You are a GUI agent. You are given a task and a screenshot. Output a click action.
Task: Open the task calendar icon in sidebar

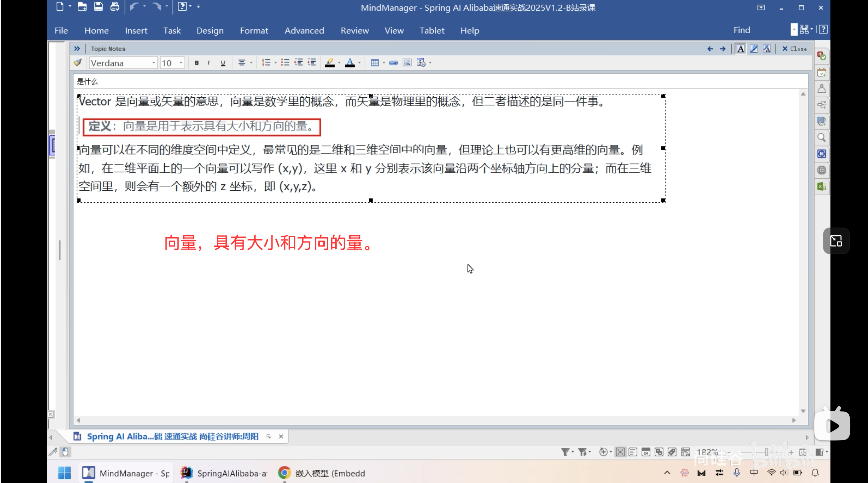pos(822,72)
